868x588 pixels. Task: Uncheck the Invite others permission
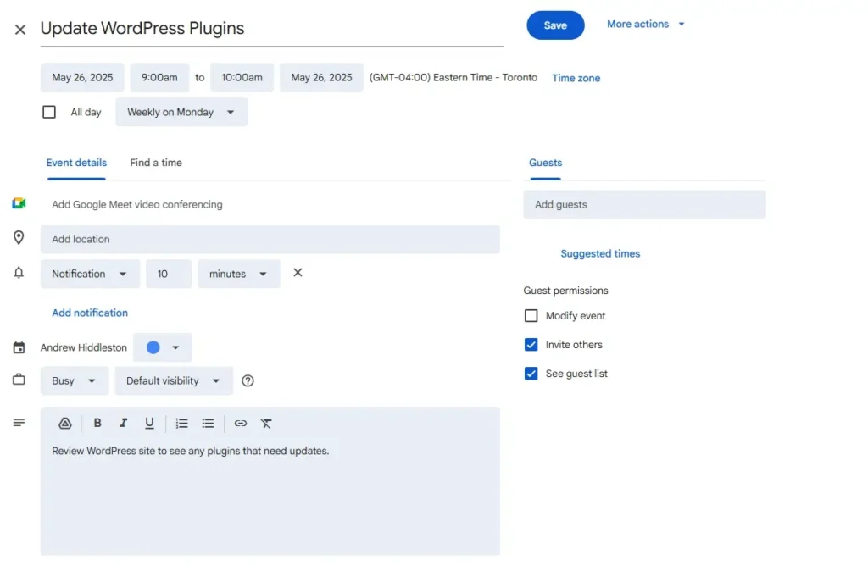(x=531, y=345)
